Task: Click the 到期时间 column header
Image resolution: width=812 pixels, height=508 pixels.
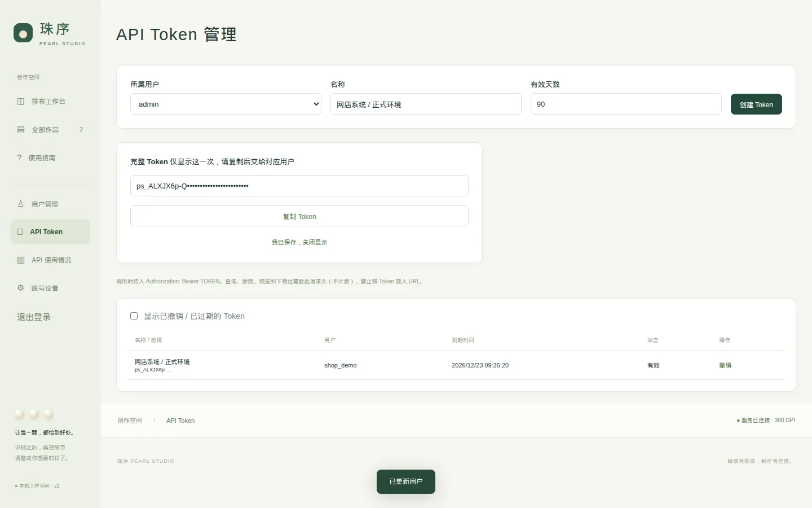Action: [x=463, y=340]
